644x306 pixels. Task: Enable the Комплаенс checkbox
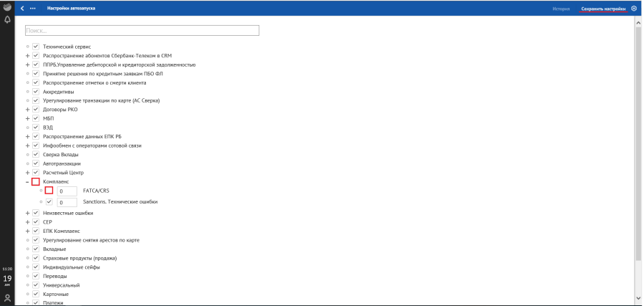36,182
